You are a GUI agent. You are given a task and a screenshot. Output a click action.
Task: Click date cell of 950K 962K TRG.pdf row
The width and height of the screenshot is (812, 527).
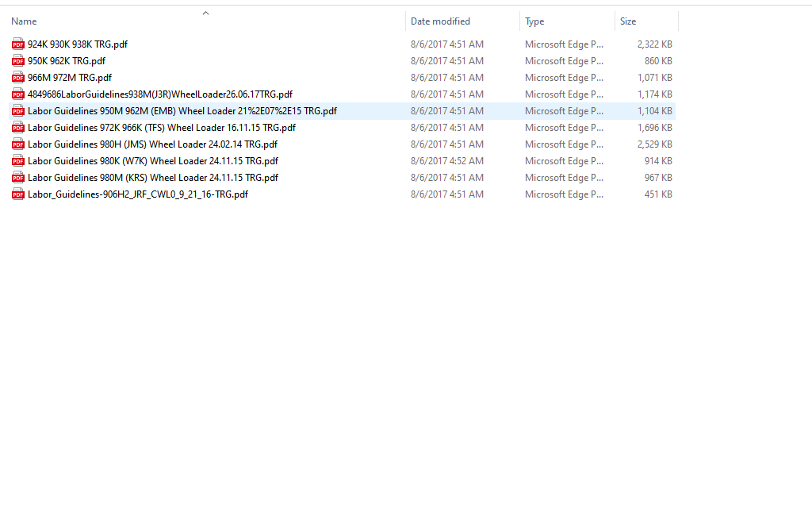[x=447, y=61]
